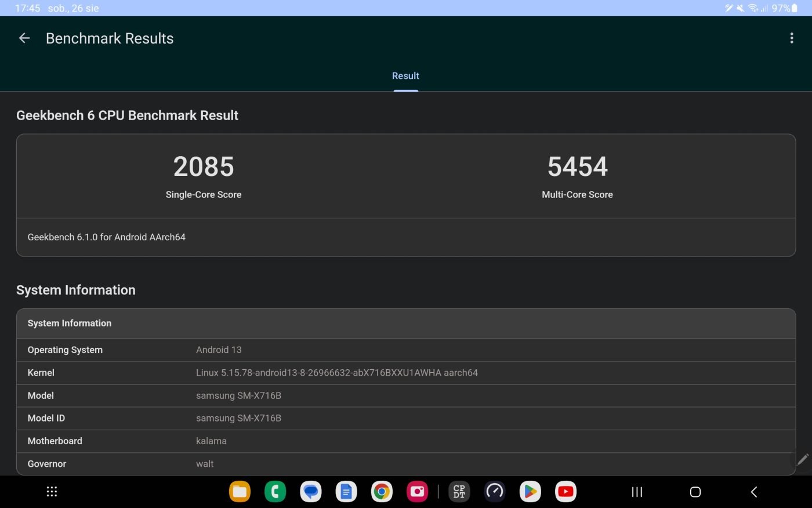This screenshot has height=508, width=812.
Task: Open the blue Messages app
Action: [311, 492]
